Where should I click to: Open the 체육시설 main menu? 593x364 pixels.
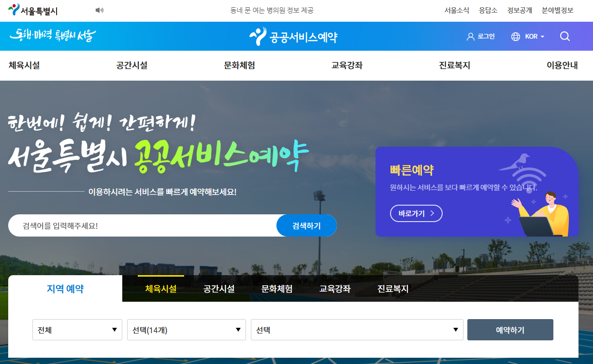click(x=24, y=65)
